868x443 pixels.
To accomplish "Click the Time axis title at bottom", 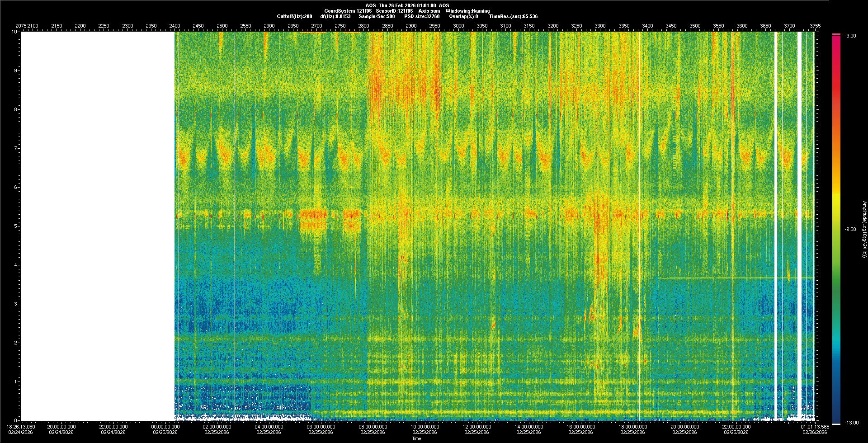I will click(416, 438).
